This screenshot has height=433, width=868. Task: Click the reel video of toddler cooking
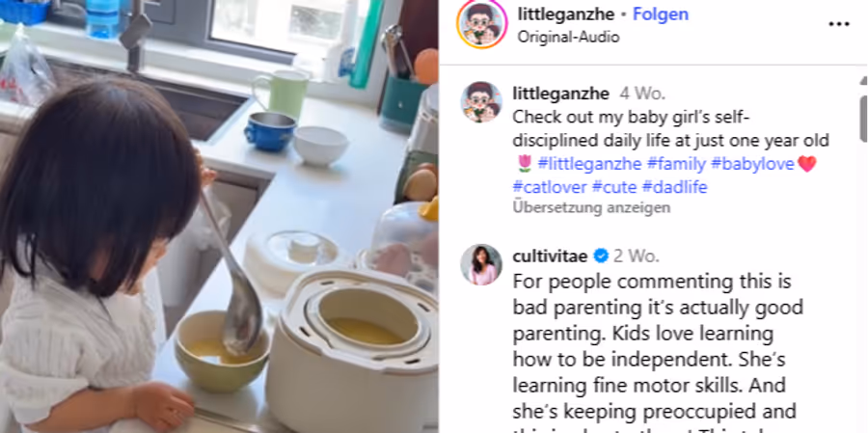(219, 216)
